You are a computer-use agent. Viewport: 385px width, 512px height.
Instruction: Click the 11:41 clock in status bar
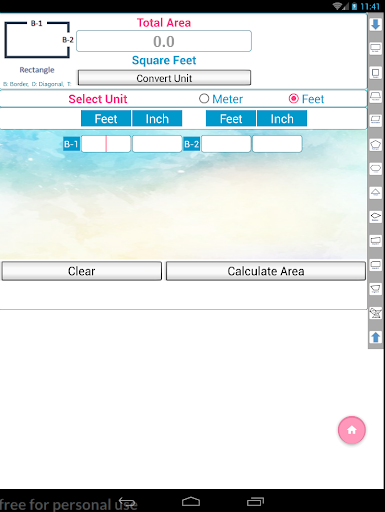click(370, 6)
